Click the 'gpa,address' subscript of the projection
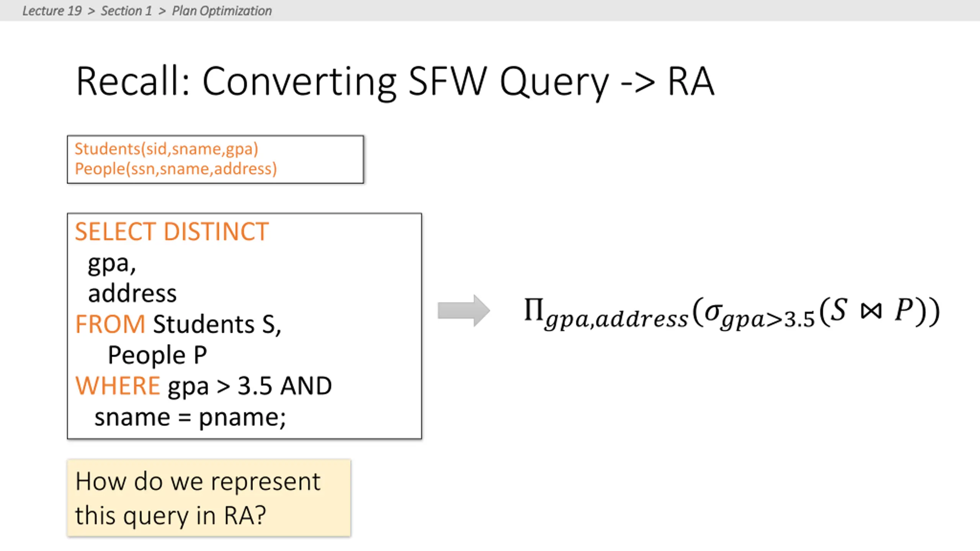This screenshot has width=980, height=551. tap(617, 320)
